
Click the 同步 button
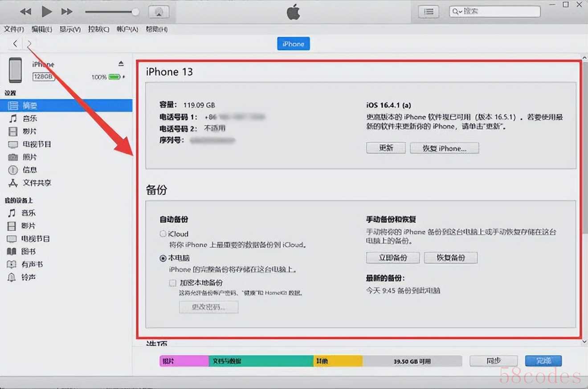coord(494,361)
